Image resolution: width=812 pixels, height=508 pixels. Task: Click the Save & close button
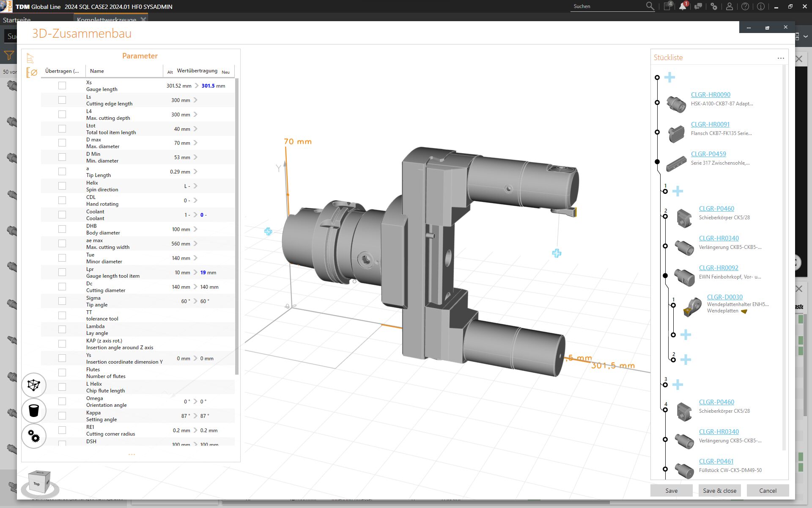(719, 490)
